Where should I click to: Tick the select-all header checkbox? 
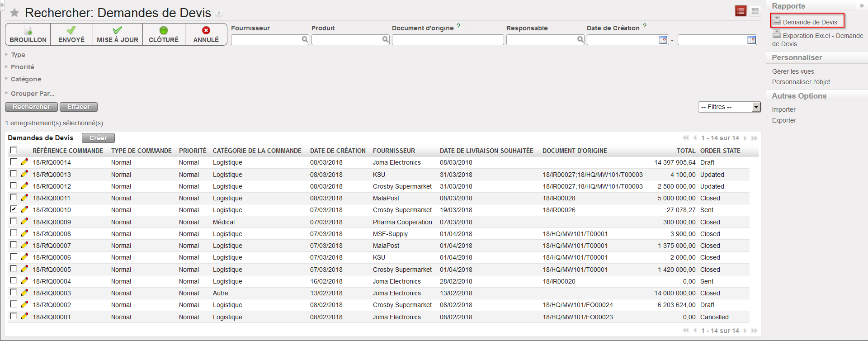14,150
